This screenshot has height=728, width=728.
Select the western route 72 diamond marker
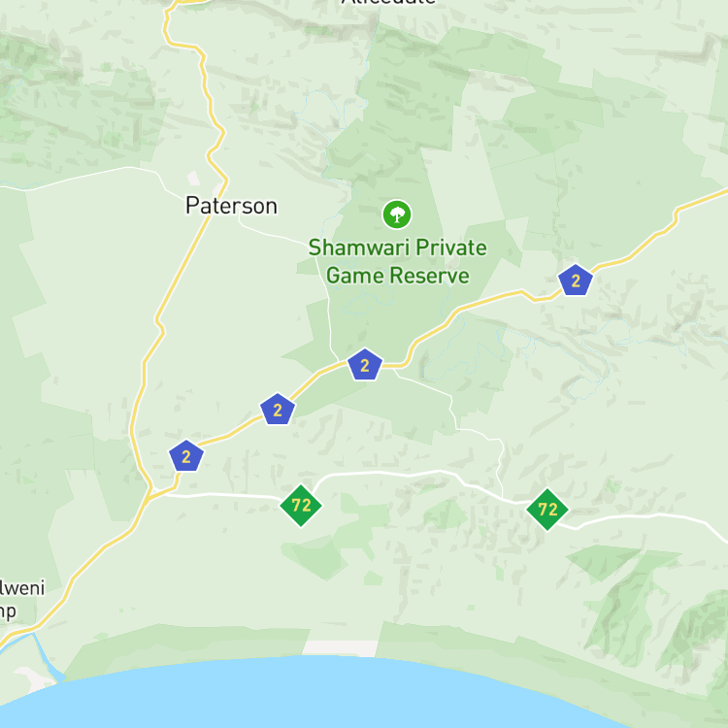click(x=301, y=506)
